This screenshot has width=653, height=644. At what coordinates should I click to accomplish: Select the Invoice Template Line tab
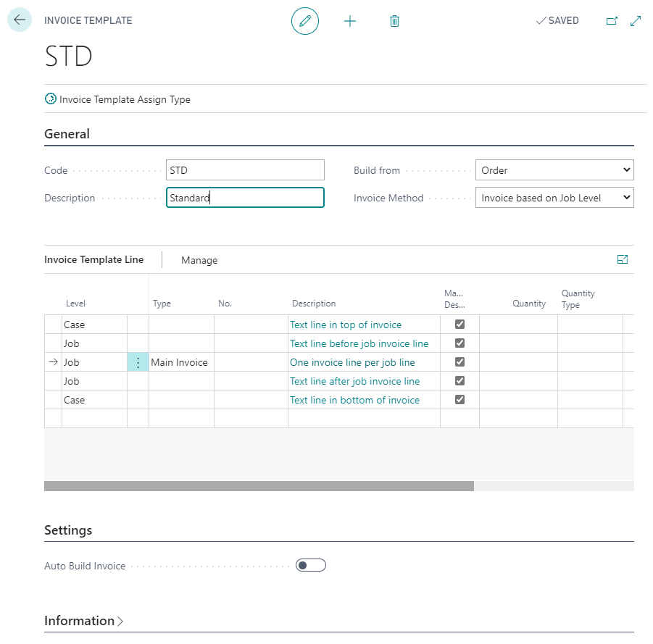click(x=94, y=259)
